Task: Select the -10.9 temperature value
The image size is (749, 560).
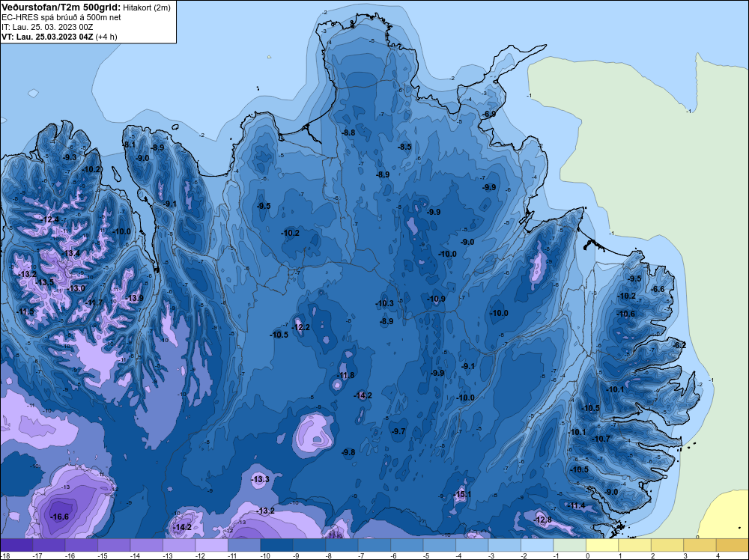Action: 436,299
